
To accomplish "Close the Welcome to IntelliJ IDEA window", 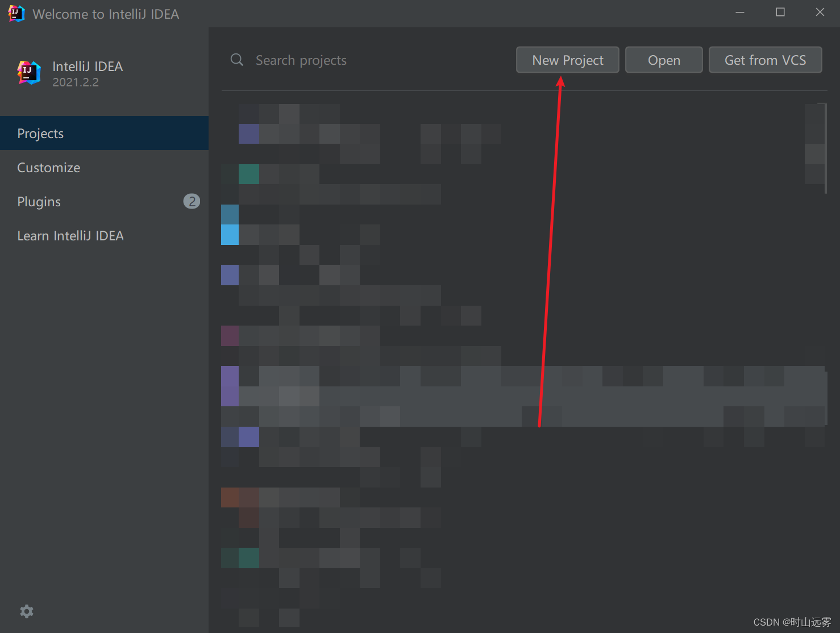I will [x=820, y=13].
